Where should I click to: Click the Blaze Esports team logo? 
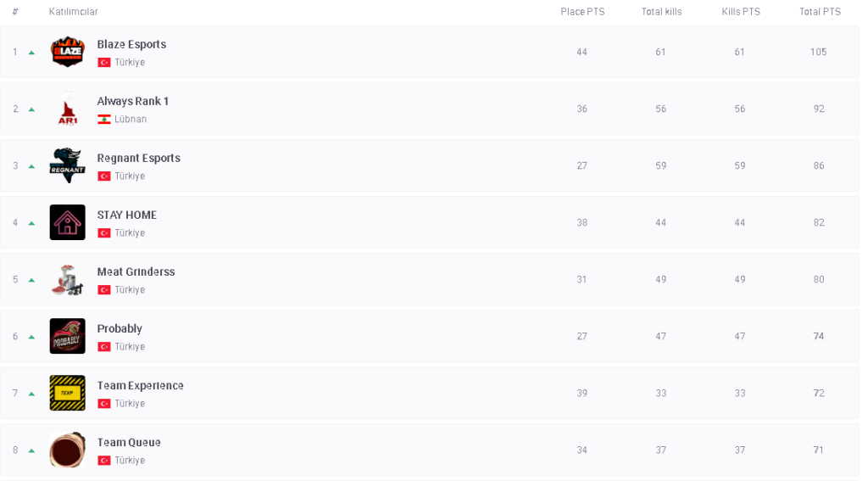67,52
